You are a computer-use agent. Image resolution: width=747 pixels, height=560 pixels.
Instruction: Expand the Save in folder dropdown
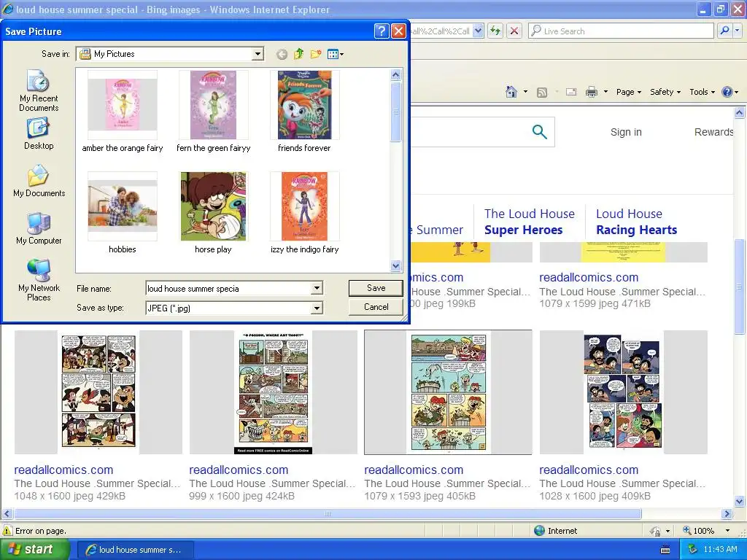pos(258,54)
